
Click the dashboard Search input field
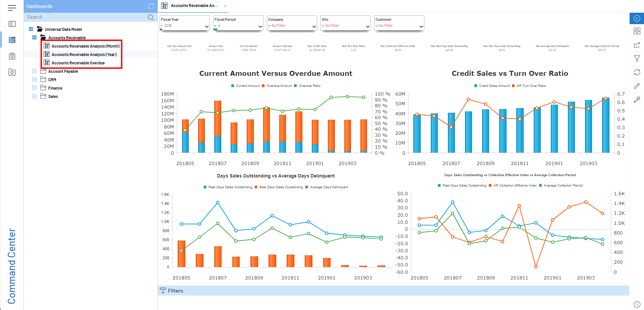pos(85,17)
